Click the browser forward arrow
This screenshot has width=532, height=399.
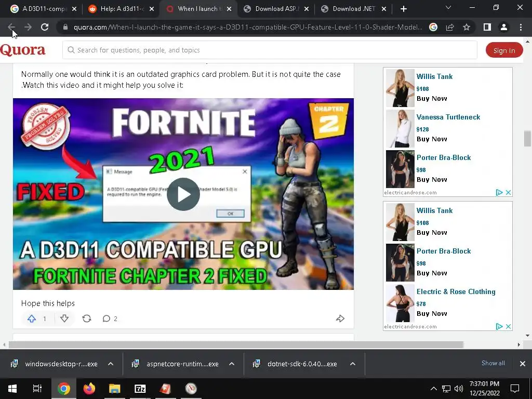click(28, 27)
